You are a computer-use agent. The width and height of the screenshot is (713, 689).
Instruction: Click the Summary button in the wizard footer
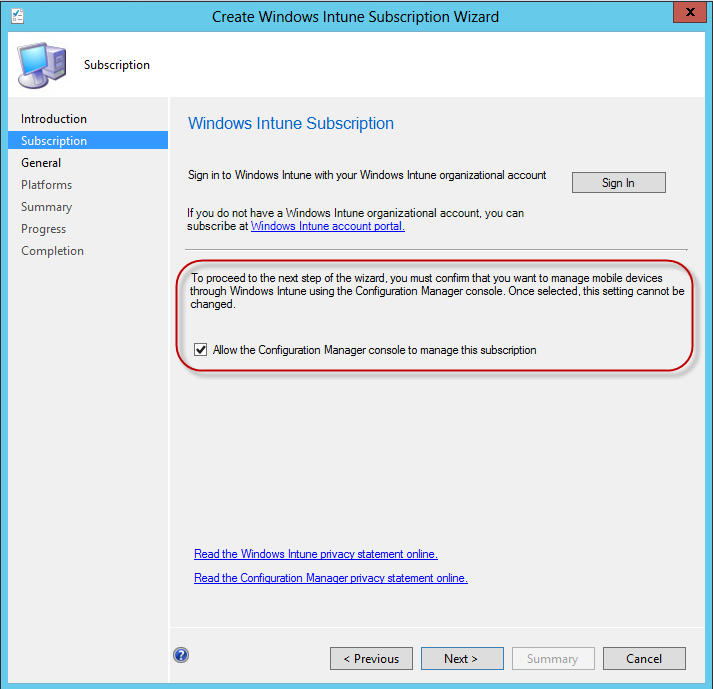553,659
